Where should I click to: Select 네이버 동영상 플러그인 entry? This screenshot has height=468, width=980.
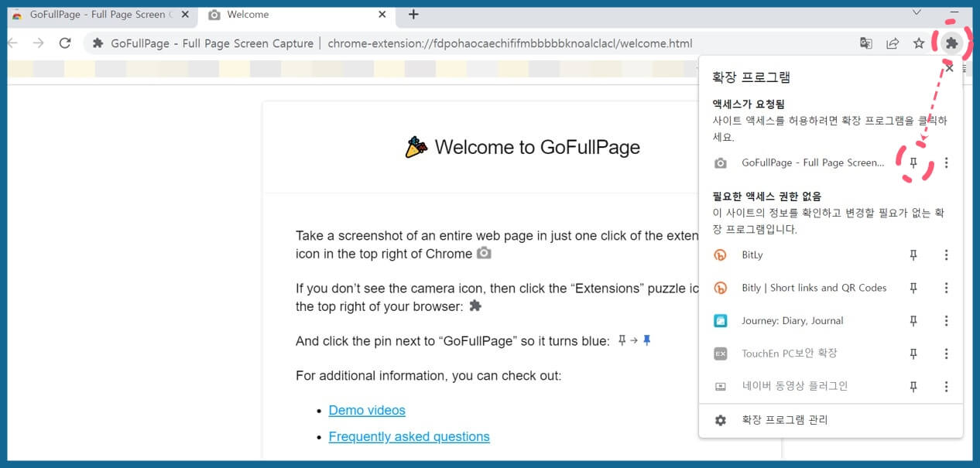tap(794, 386)
